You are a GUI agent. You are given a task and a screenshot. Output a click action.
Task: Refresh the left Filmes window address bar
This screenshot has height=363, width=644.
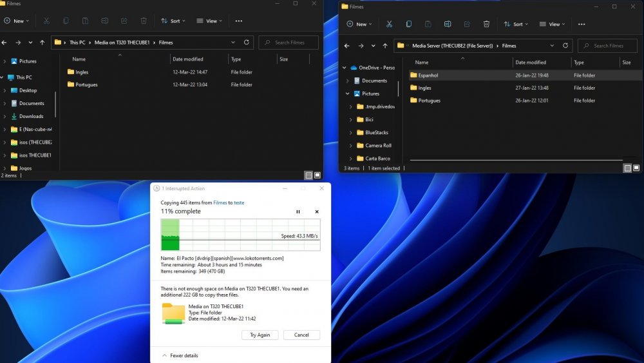tap(247, 43)
